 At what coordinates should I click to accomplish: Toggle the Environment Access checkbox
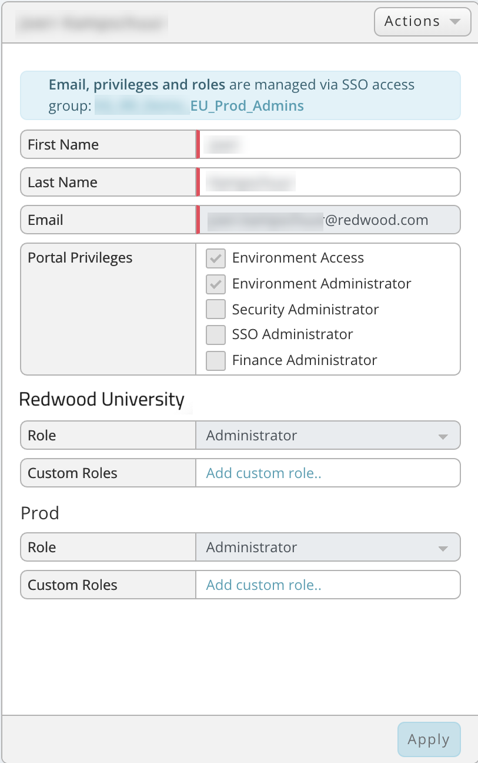(216, 258)
